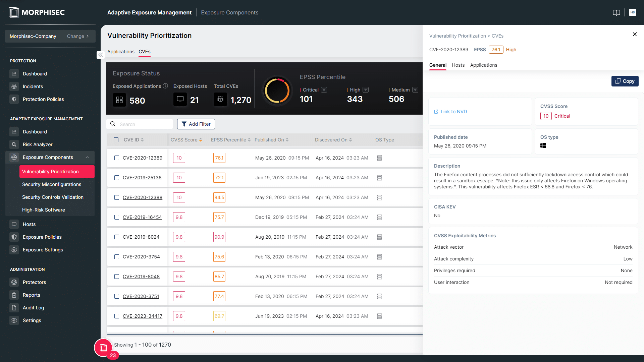Screen dimensions: 644x362
Task: Click the Windows OS type icon in details
Action: pyautogui.click(x=543, y=145)
